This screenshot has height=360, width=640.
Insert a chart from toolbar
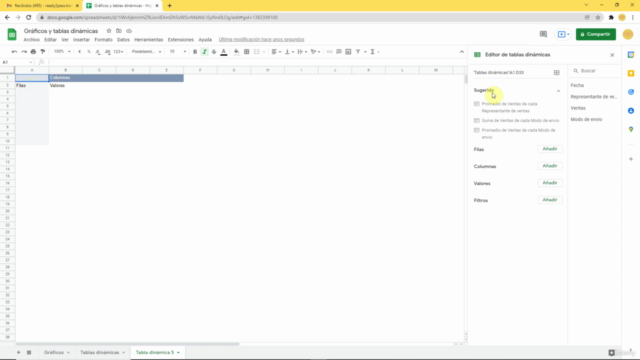[348, 52]
